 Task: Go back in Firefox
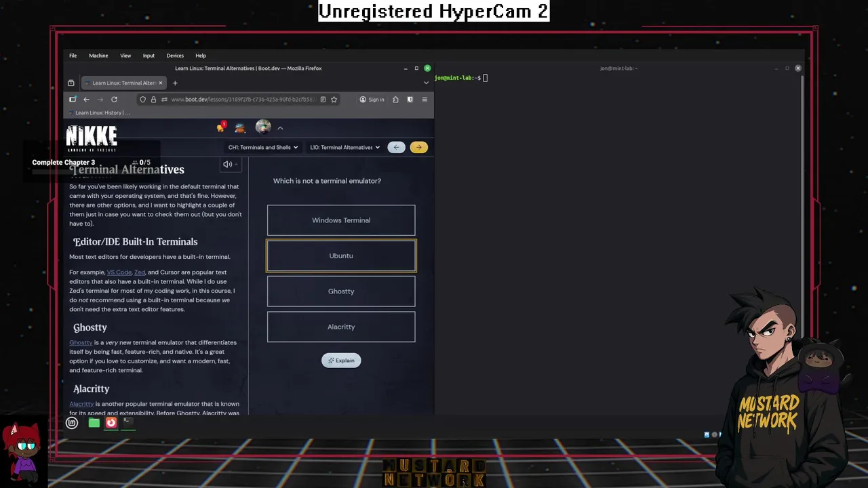coord(86,100)
